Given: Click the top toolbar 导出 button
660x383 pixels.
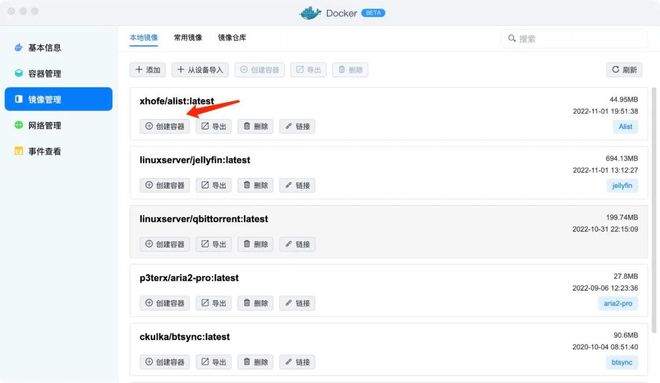Looking at the screenshot, I should point(308,70).
